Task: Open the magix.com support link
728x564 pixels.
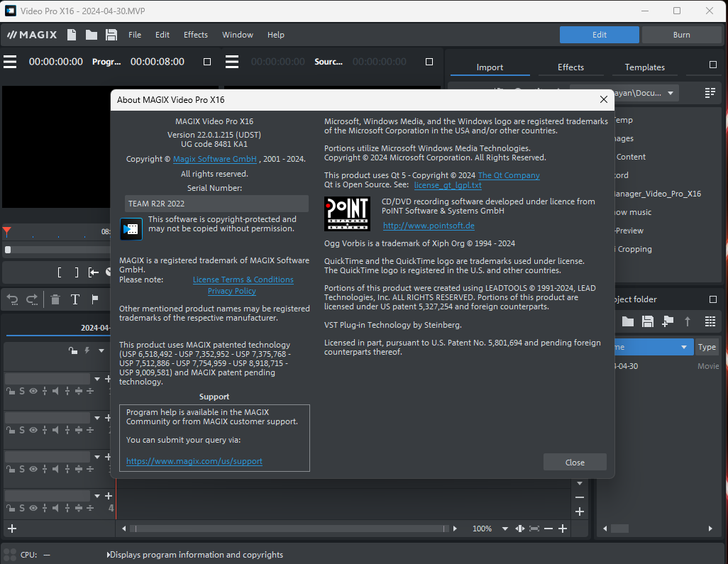Action: (x=194, y=461)
